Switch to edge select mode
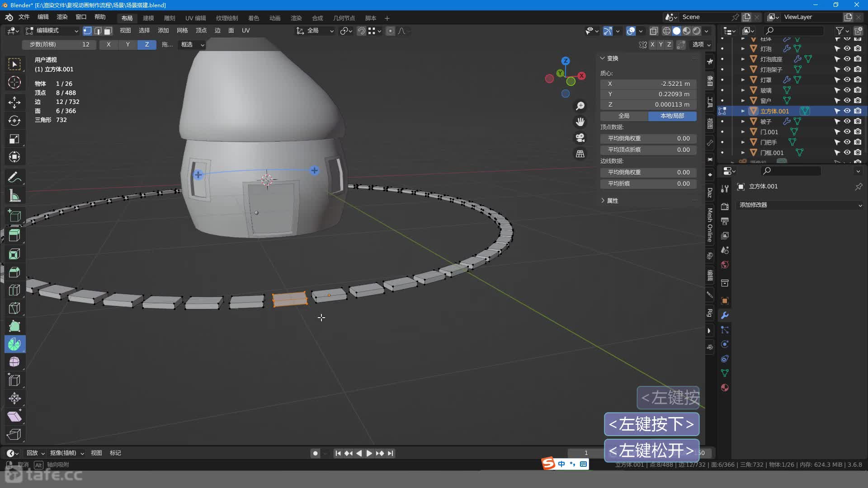Screen dimensions: 868x488 point(98,31)
